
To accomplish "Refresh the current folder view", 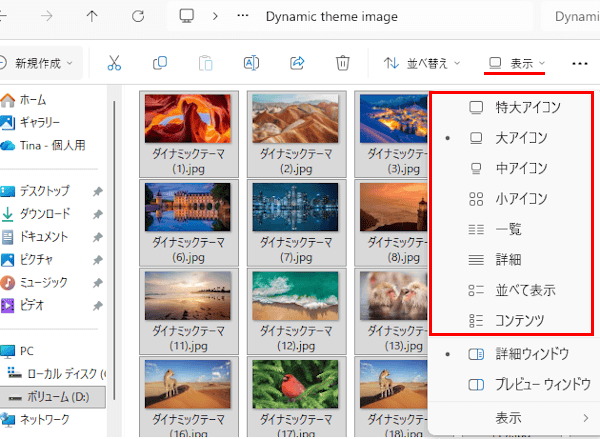I will click(138, 16).
